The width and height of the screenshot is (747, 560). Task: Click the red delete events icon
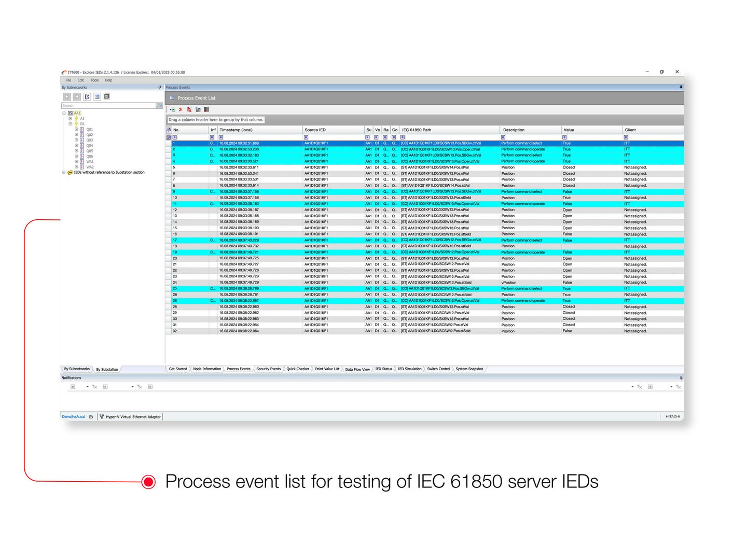[x=181, y=109]
